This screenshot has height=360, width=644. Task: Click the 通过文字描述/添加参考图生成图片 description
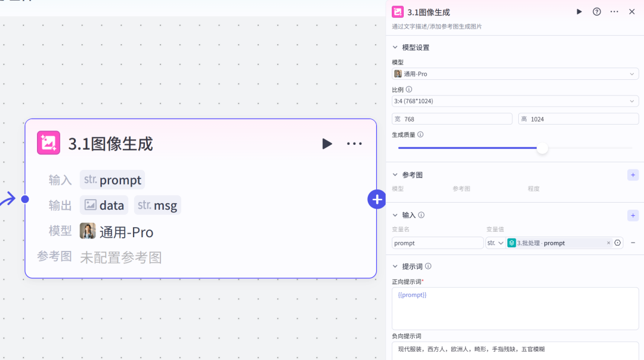436,27
